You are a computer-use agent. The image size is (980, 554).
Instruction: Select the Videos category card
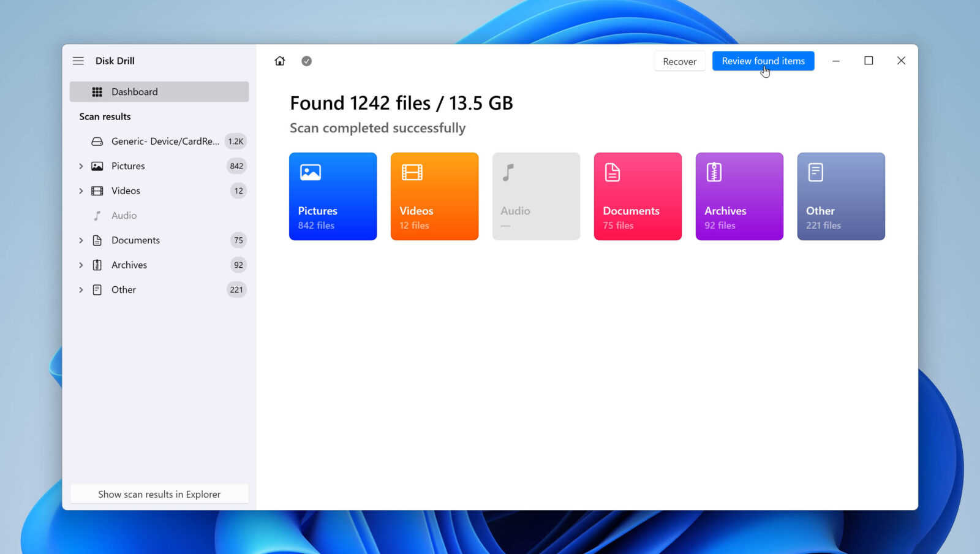click(434, 196)
